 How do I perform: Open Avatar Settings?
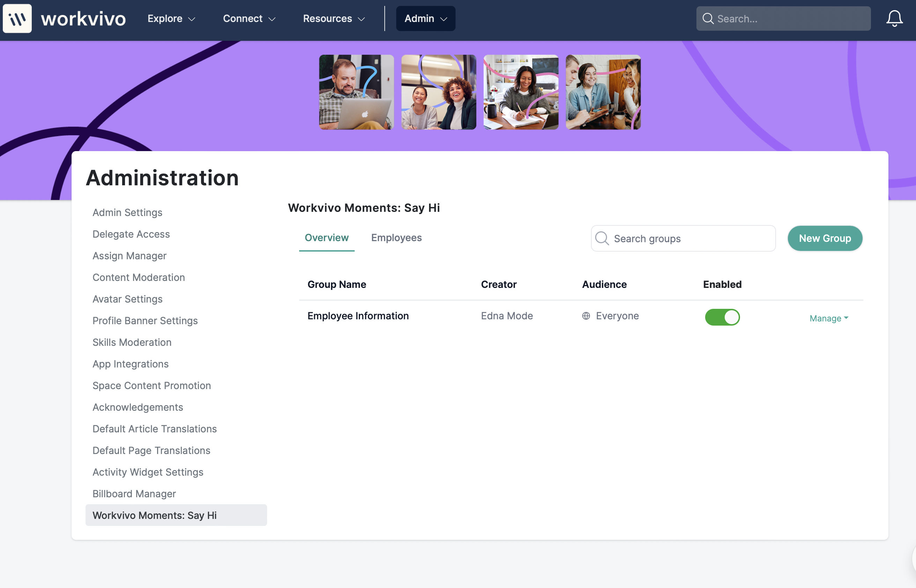click(x=127, y=299)
